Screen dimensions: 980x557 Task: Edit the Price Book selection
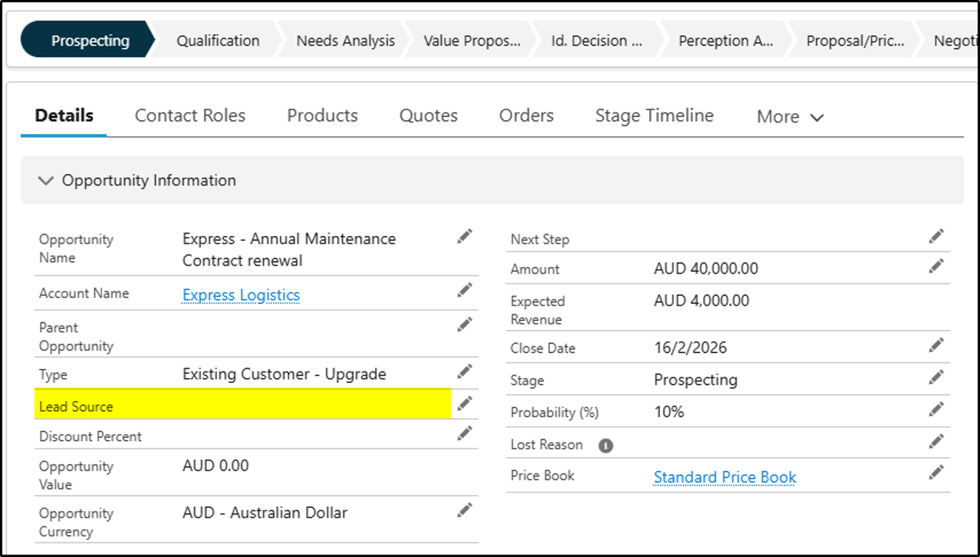pyautogui.click(x=936, y=472)
